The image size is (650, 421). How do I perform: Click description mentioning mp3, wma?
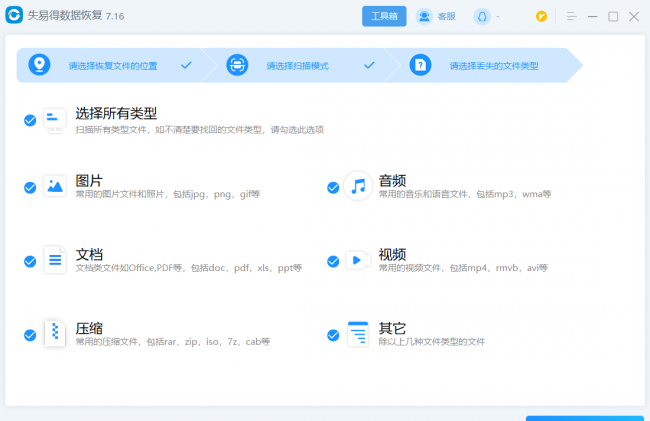pyautogui.click(x=465, y=194)
